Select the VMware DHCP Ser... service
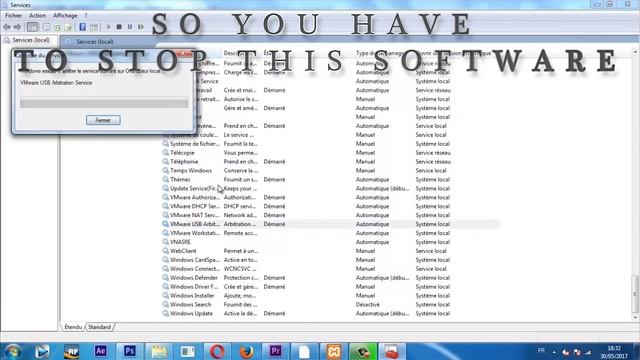 coord(195,206)
